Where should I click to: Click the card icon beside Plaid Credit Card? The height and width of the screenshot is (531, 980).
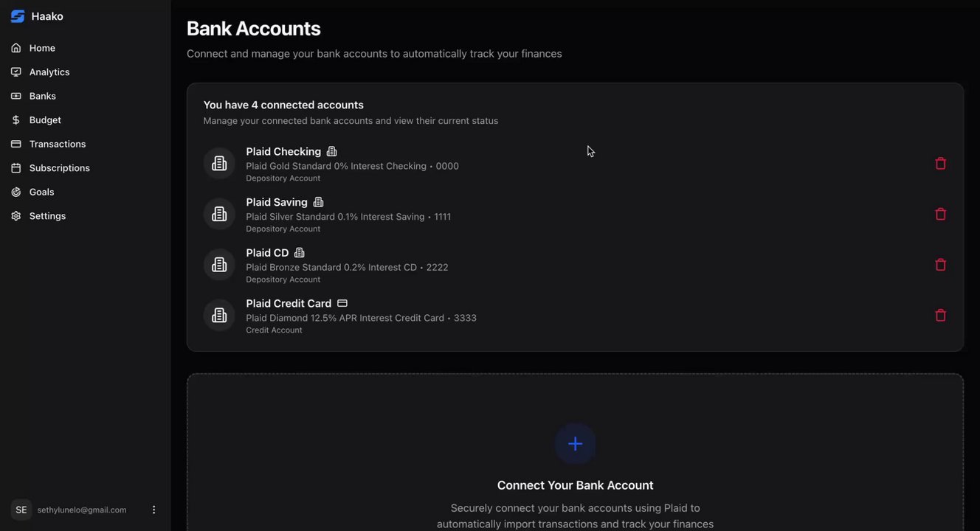[342, 303]
